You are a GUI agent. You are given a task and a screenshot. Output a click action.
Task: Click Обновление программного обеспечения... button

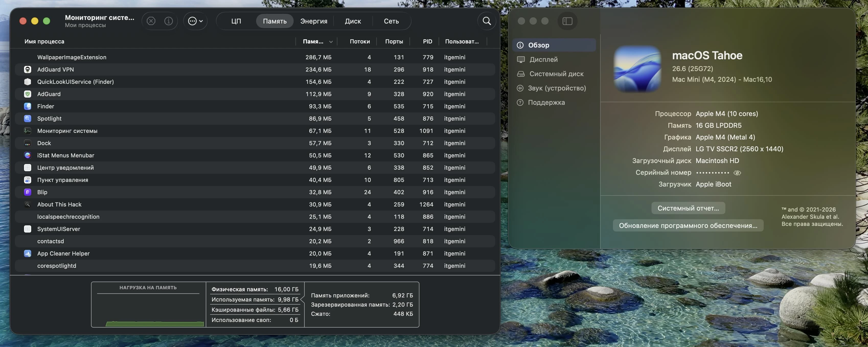click(688, 226)
